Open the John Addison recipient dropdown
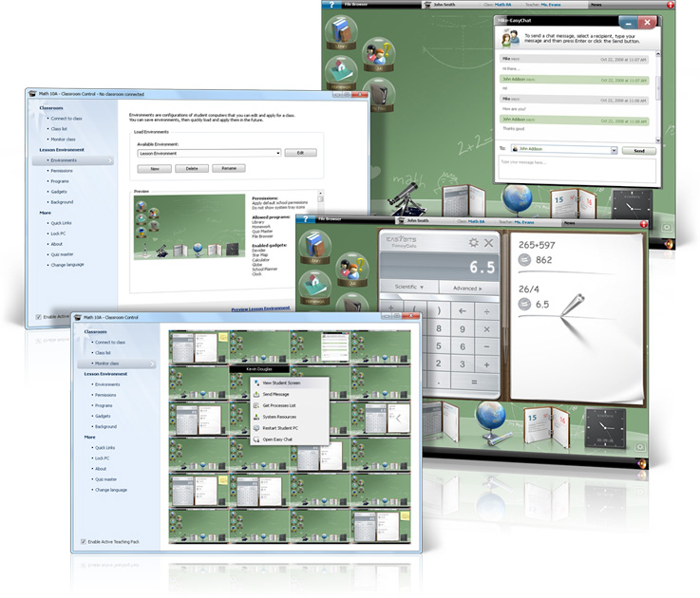700x598 pixels. point(614,150)
